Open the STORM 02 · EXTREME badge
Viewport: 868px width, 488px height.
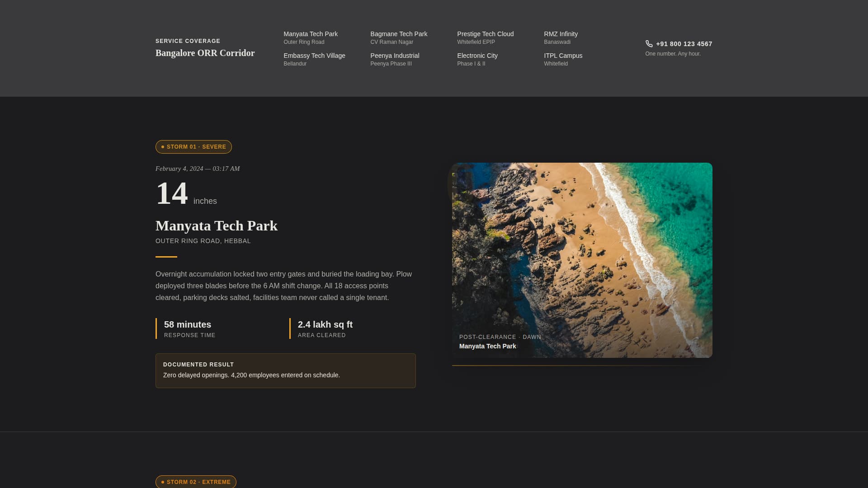pos(196,482)
